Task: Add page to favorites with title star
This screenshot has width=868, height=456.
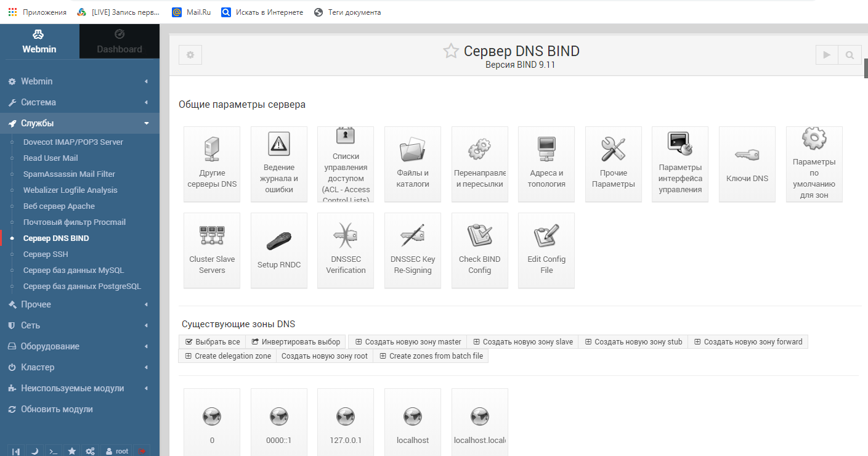Action: [451, 51]
